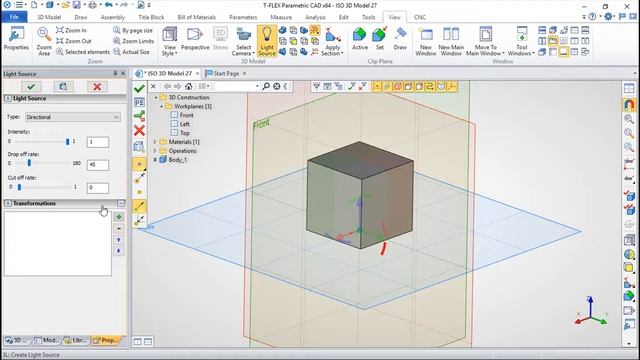Viewport: 640px width, 360px height.
Task: Confirm light source with green checkmark button
Action: click(x=31, y=87)
